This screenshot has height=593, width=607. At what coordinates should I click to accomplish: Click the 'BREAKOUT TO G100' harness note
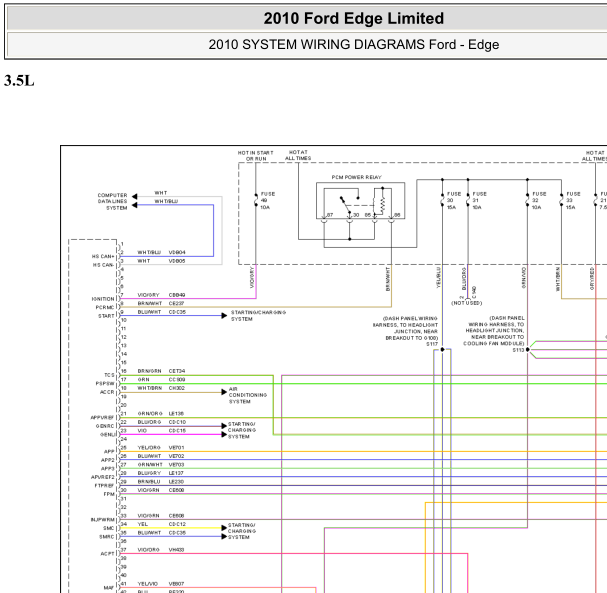405,328
